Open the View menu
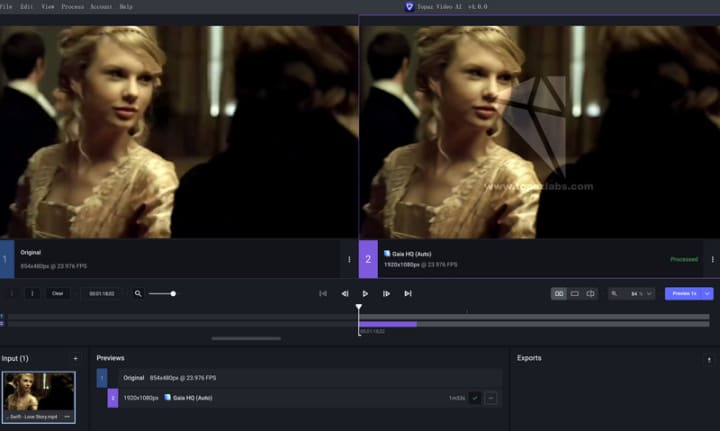This screenshot has height=431, width=720. (x=48, y=6)
